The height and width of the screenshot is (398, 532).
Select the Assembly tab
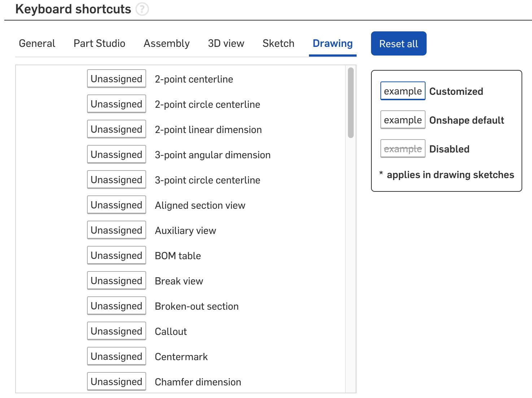point(166,44)
